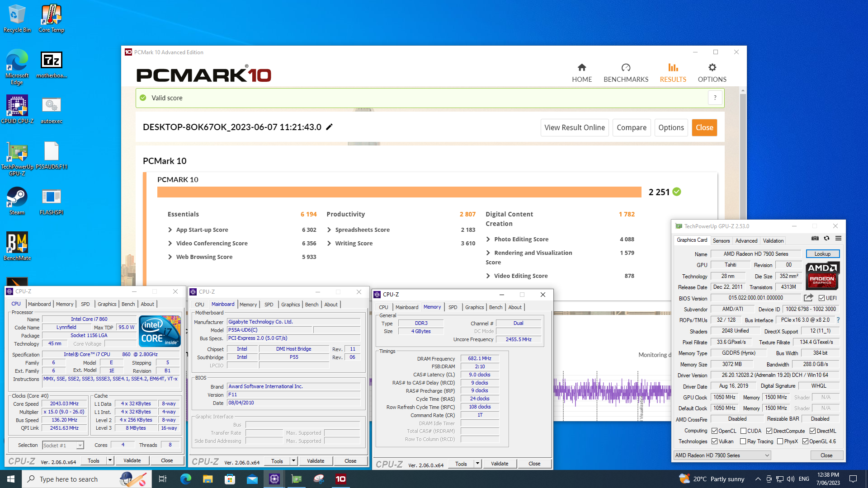Open the autoexec desktop file
The image size is (868, 488).
pos(52,110)
